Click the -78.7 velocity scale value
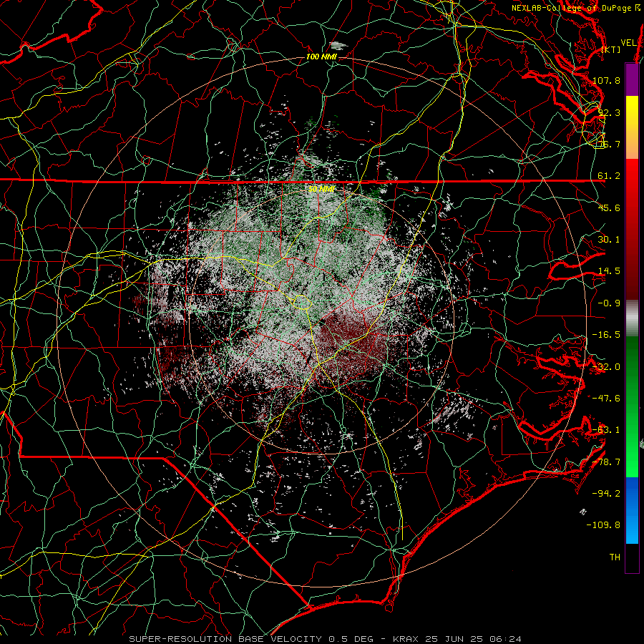The image size is (644, 644). [x=606, y=462]
